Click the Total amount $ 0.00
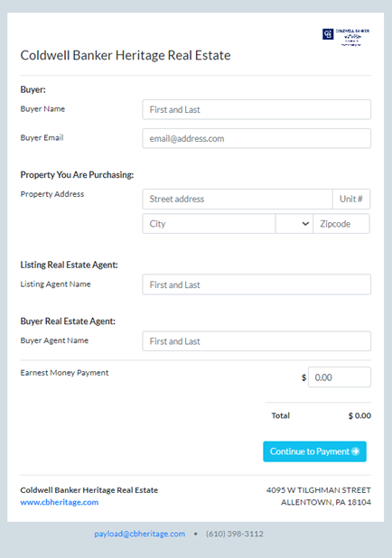This screenshot has width=392, height=558. pyautogui.click(x=359, y=415)
